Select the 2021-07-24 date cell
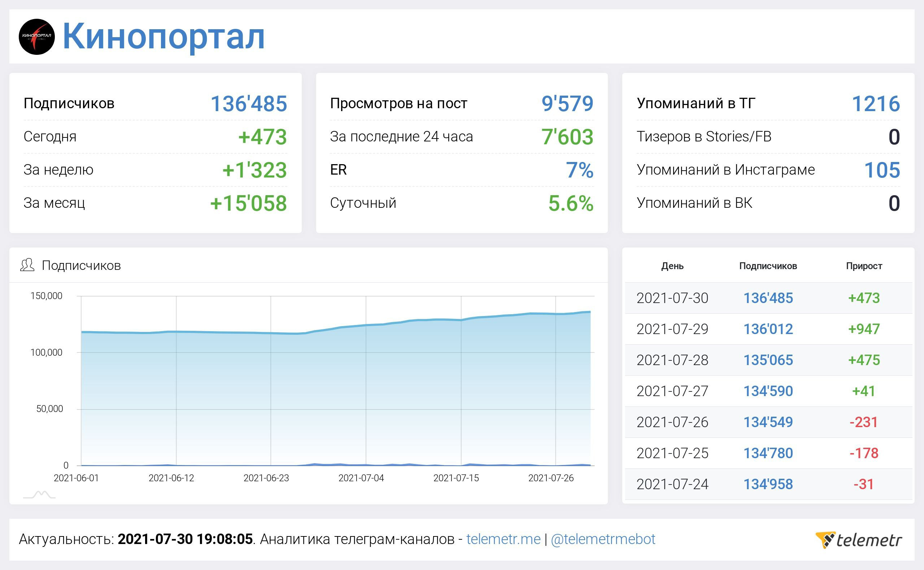 (x=672, y=484)
